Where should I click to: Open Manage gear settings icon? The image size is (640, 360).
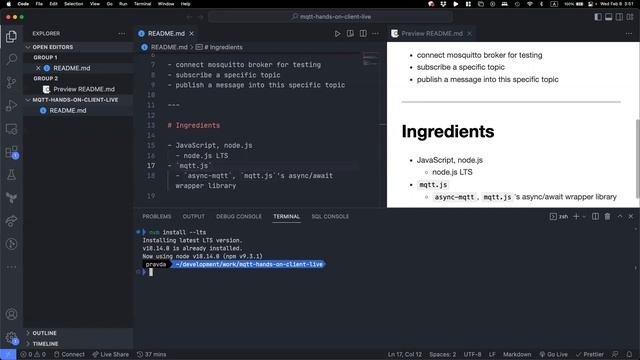pyautogui.click(x=11, y=338)
